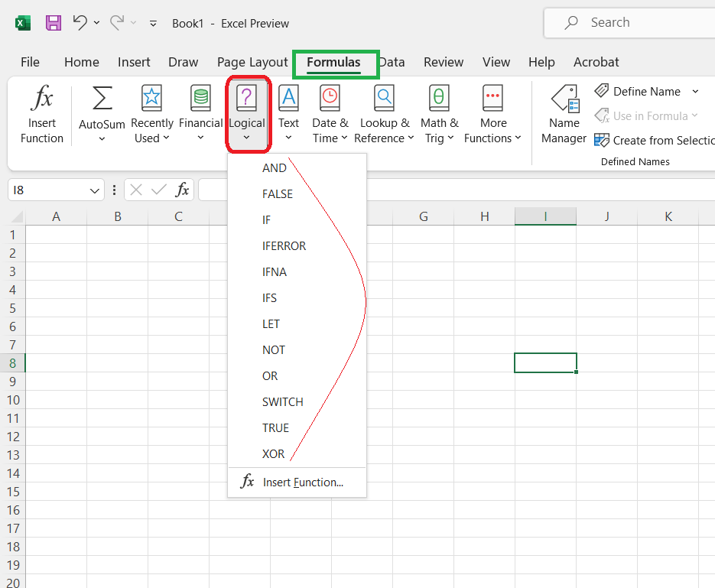
Task: Open the Financial functions icon
Action: (x=200, y=98)
